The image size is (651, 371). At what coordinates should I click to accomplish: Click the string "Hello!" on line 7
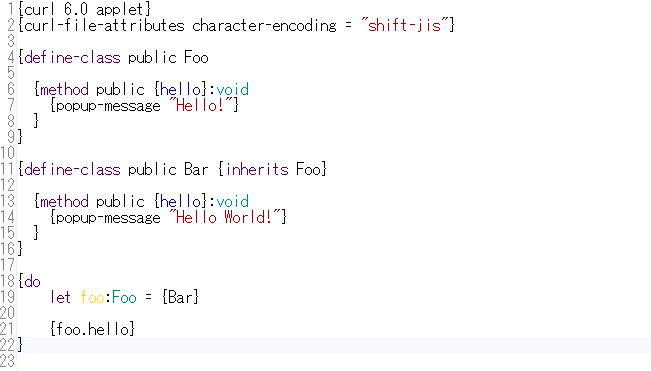tap(200, 105)
